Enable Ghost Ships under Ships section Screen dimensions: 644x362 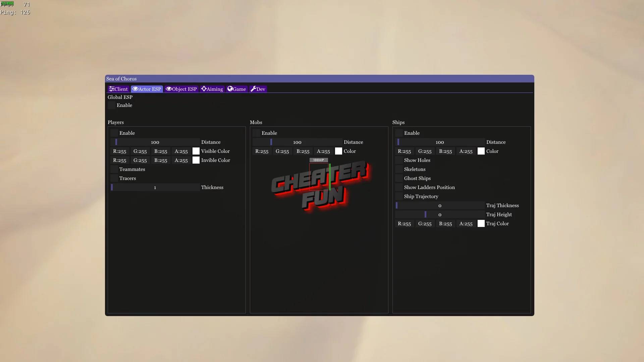click(x=398, y=179)
